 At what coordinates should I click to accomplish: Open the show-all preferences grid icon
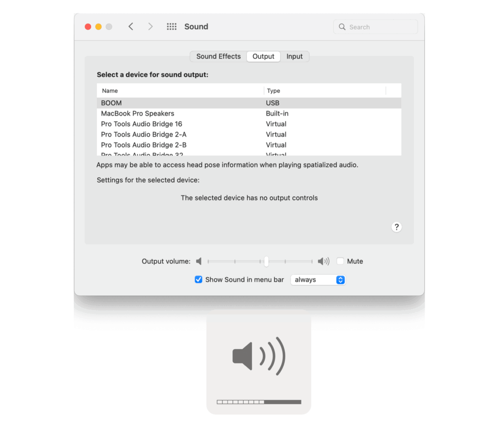[171, 26]
